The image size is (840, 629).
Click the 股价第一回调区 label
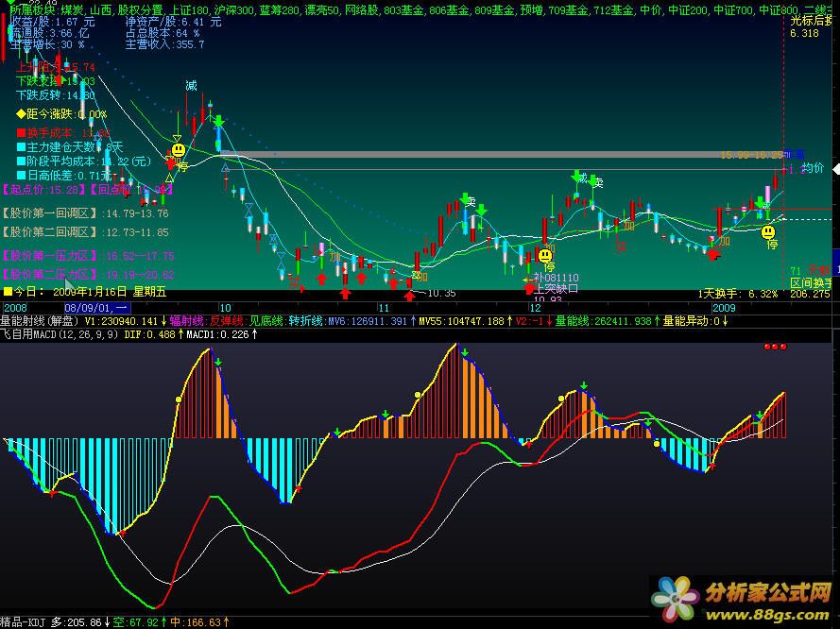point(52,213)
